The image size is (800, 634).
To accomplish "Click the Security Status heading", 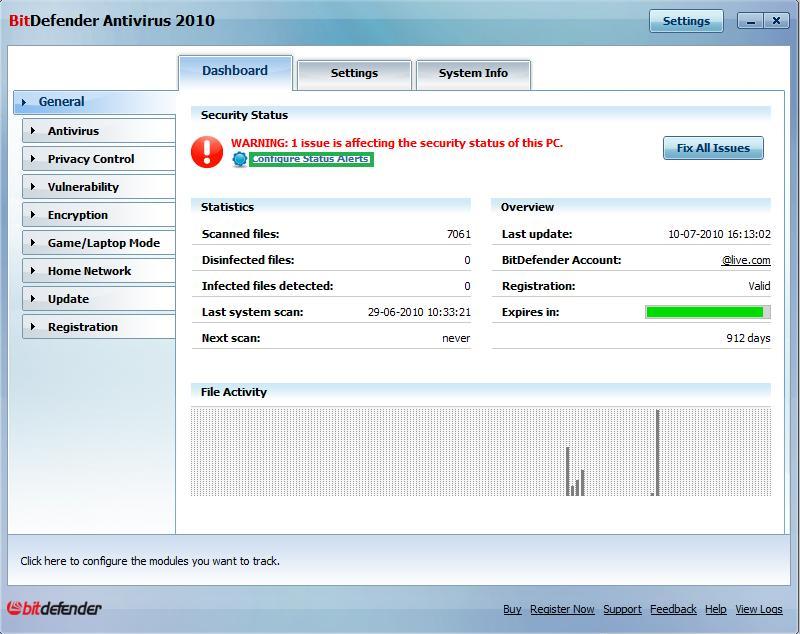I will click(x=244, y=115).
